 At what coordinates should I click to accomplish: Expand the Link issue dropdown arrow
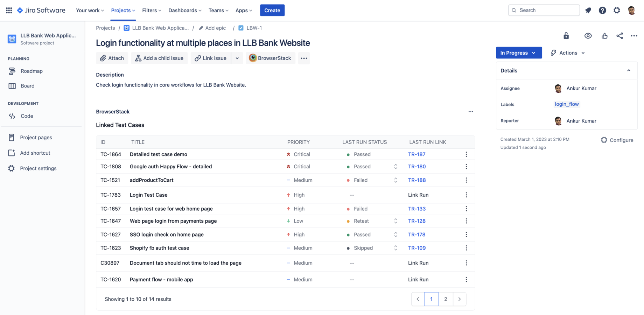237,58
